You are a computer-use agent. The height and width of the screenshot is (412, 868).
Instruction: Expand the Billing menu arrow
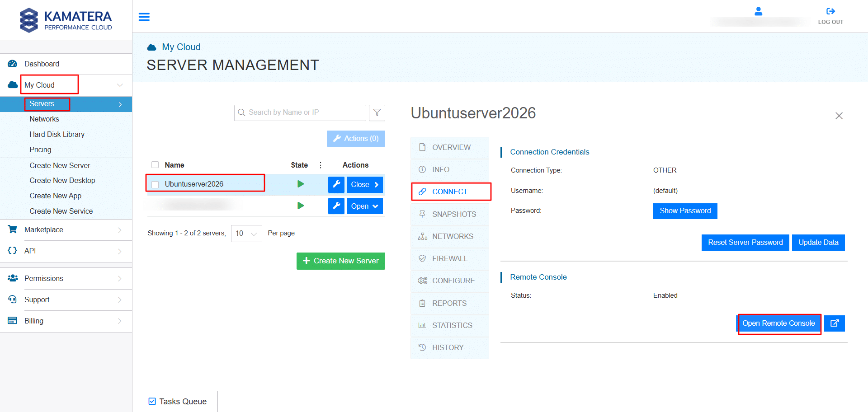click(120, 321)
